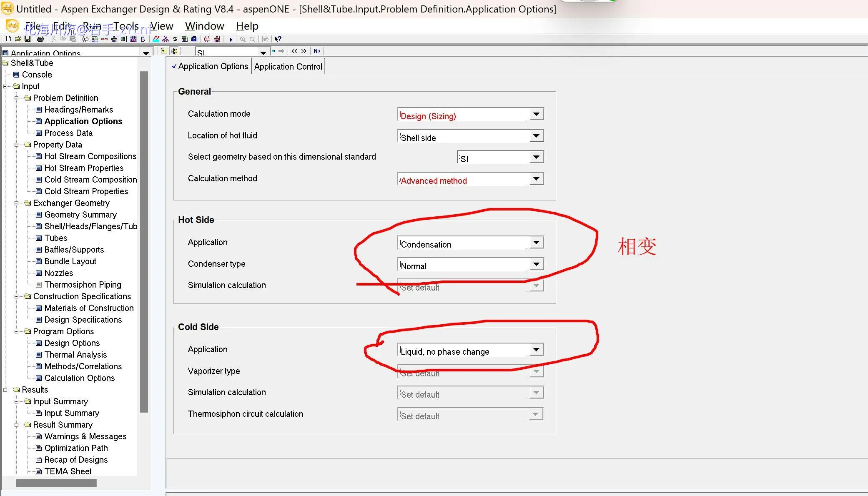Click the Next (N→) required input icon
Screen dimensions: 868x496
coord(317,51)
